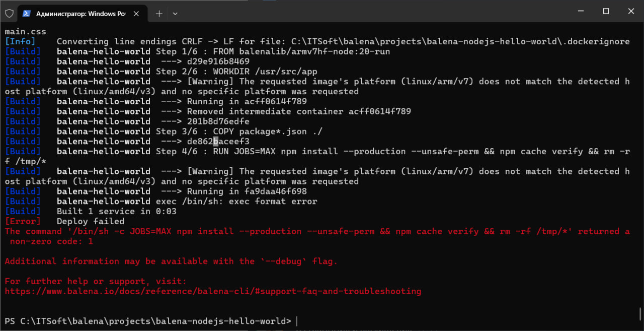
Task: Click the `--debug` flag text
Action: tap(283, 261)
